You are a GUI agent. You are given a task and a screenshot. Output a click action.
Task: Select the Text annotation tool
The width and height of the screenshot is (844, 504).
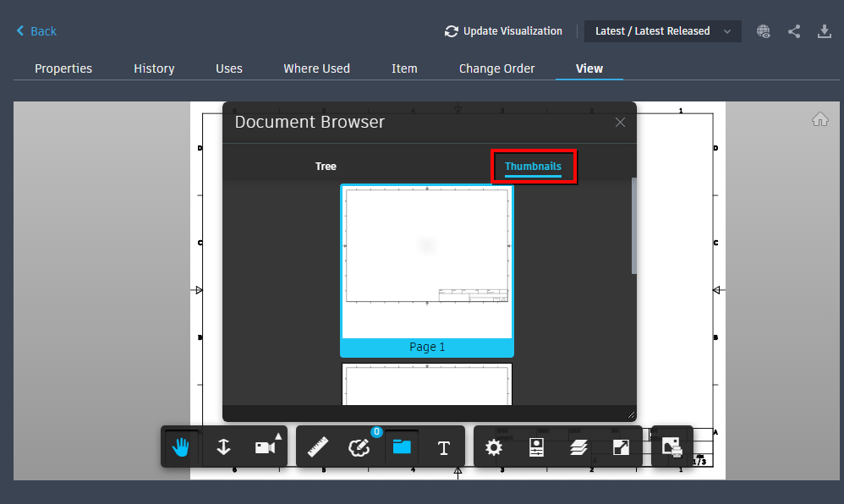pos(444,446)
